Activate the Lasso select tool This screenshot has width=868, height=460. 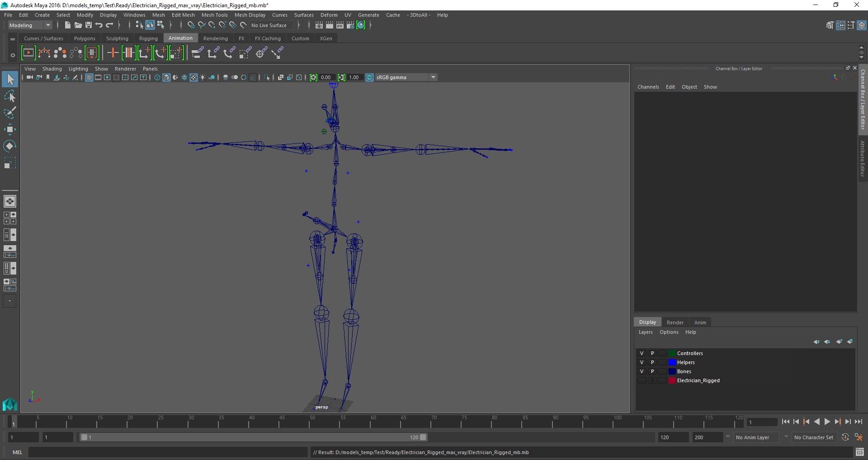(10, 96)
